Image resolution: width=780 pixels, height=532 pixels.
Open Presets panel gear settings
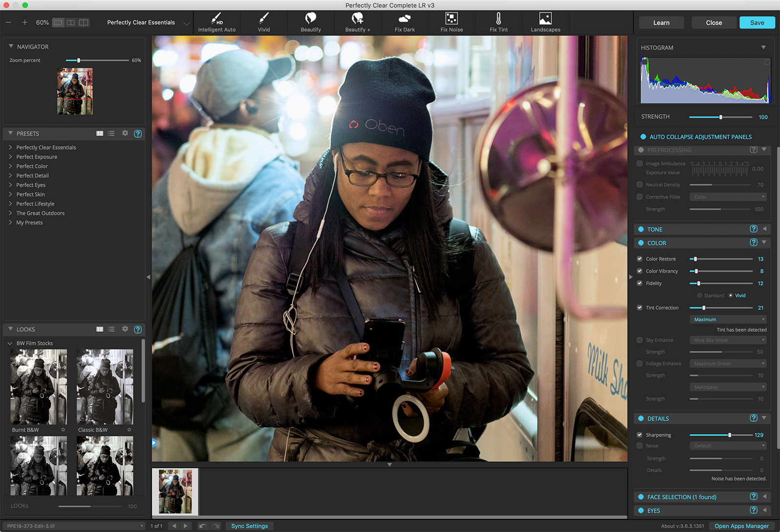[125, 133]
